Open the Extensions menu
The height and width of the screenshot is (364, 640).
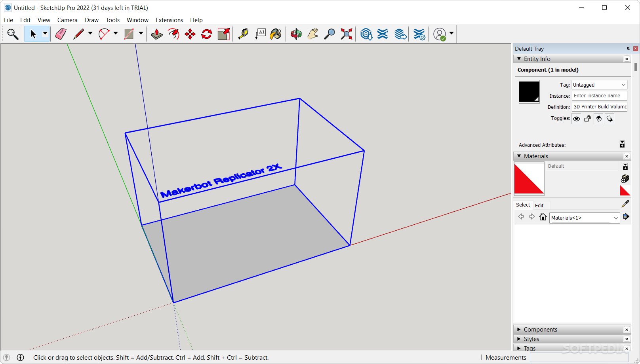point(169,20)
